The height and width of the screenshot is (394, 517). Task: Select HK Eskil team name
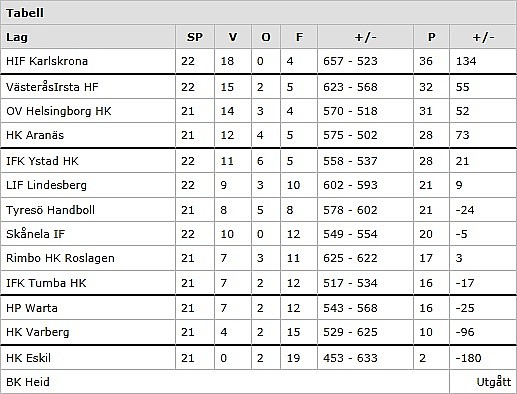point(28,358)
